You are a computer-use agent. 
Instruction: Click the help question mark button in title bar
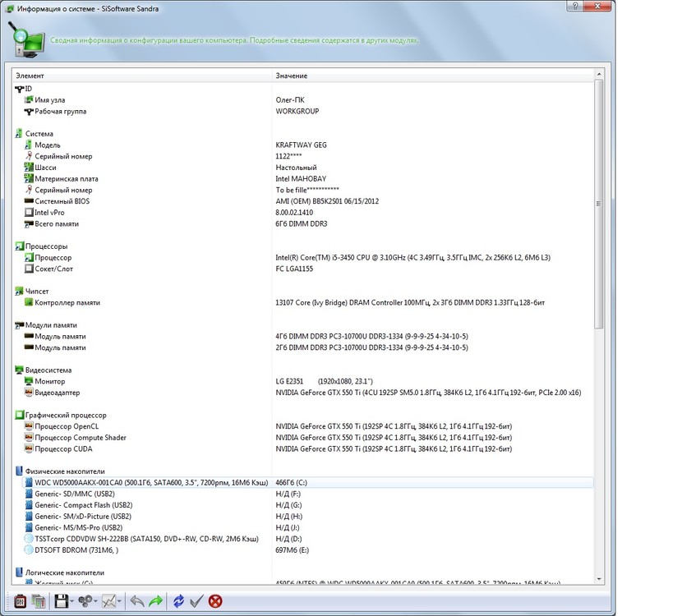tap(575, 6)
